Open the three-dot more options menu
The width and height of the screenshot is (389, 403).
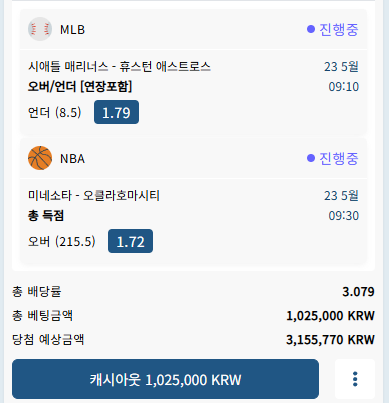click(355, 379)
